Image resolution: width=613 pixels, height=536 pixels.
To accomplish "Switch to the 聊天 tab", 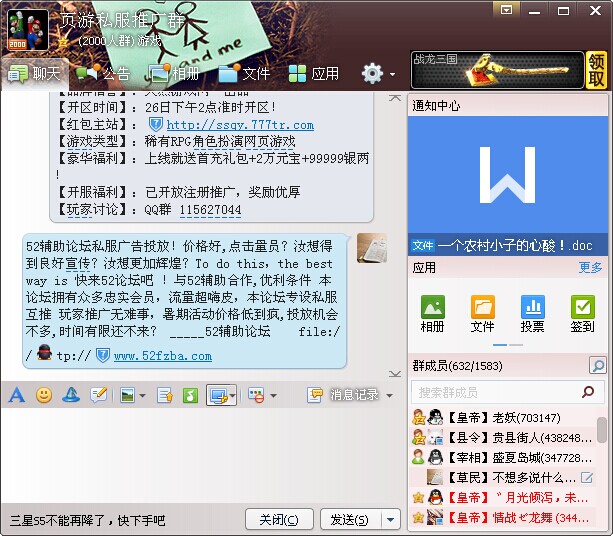I will tap(34, 73).
